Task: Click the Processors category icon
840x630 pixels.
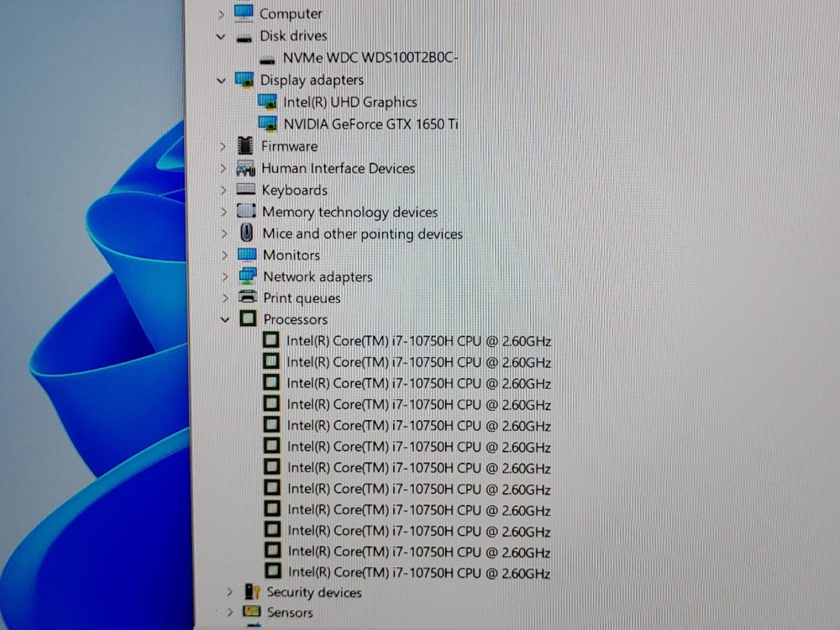Action: [x=248, y=319]
